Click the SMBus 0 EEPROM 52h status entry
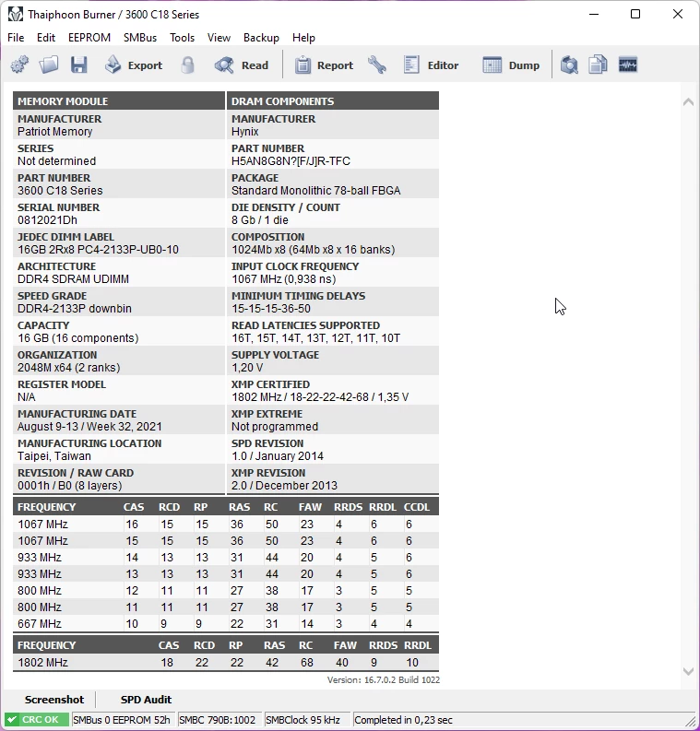 [x=123, y=719]
